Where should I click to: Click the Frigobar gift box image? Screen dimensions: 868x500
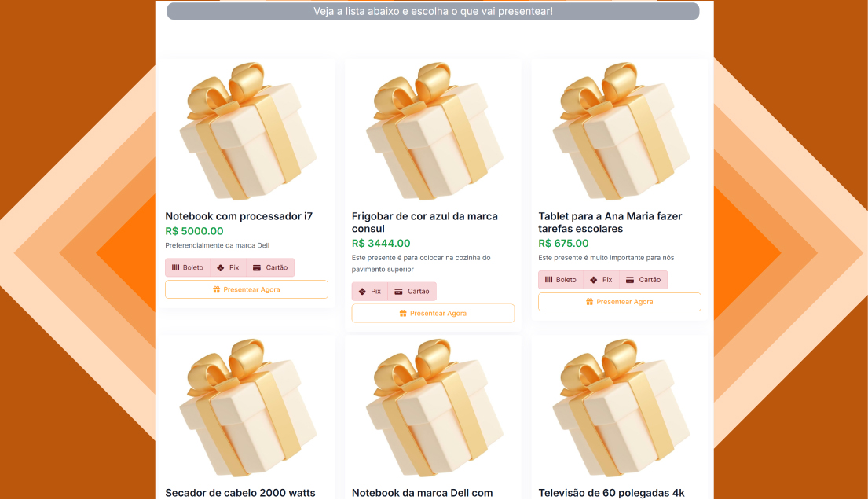click(x=433, y=130)
